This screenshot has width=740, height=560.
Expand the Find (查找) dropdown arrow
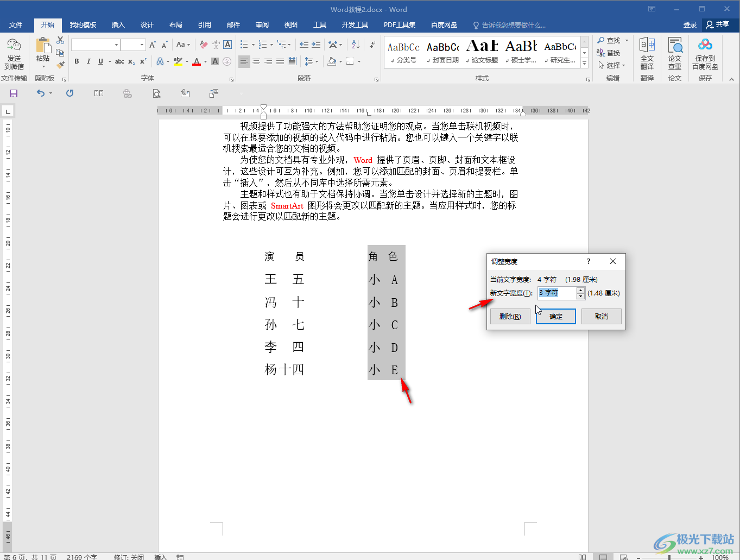pos(627,41)
